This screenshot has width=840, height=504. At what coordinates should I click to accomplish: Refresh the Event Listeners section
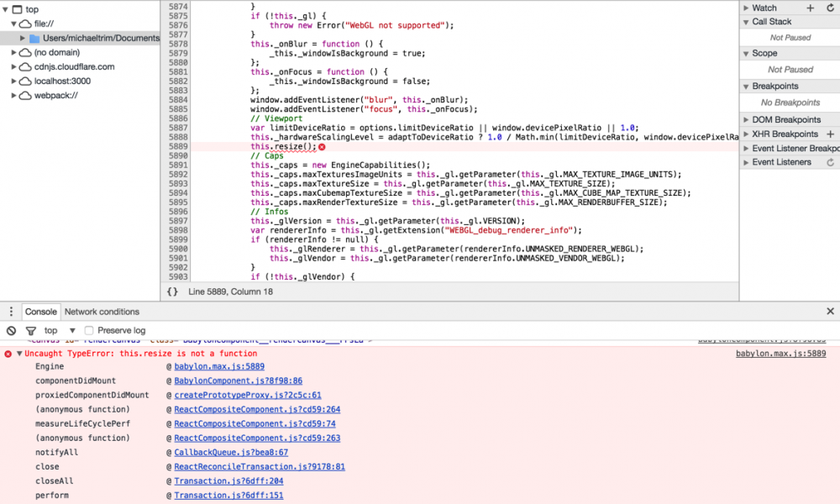pos(830,162)
